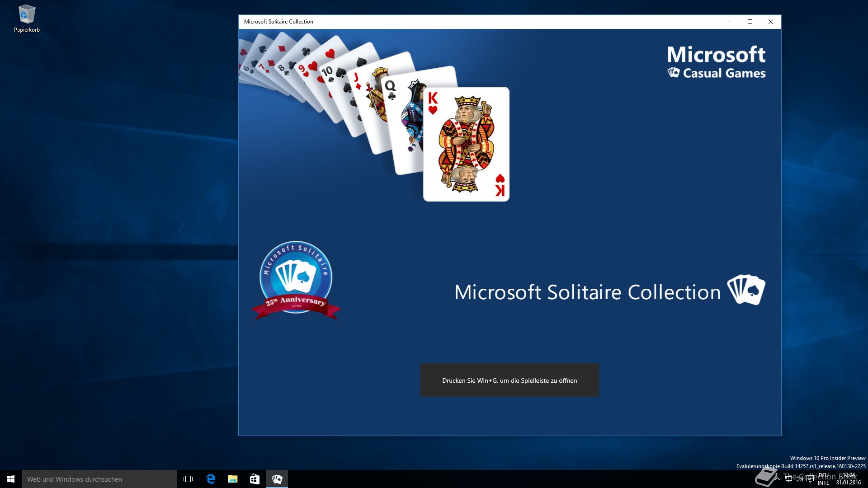This screenshot has width=868, height=488.
Task: Open the Windows Store taskbar icon
Action: [255, 479]
